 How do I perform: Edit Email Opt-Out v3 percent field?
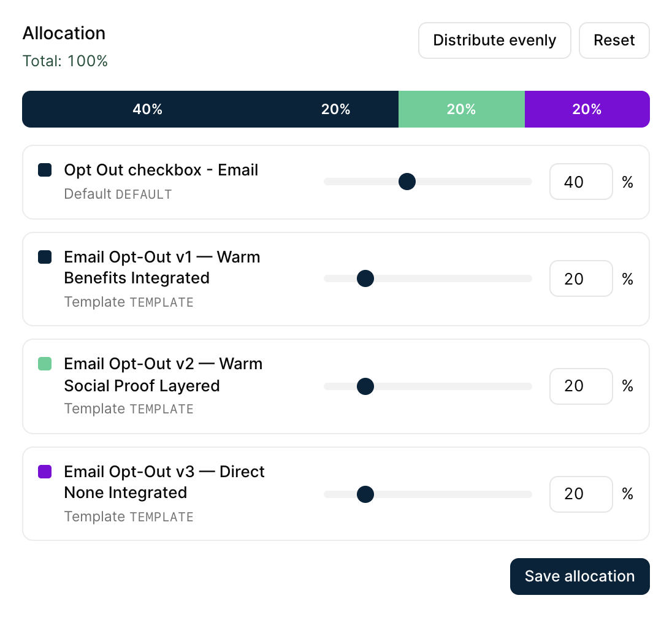tap(581, 494)
